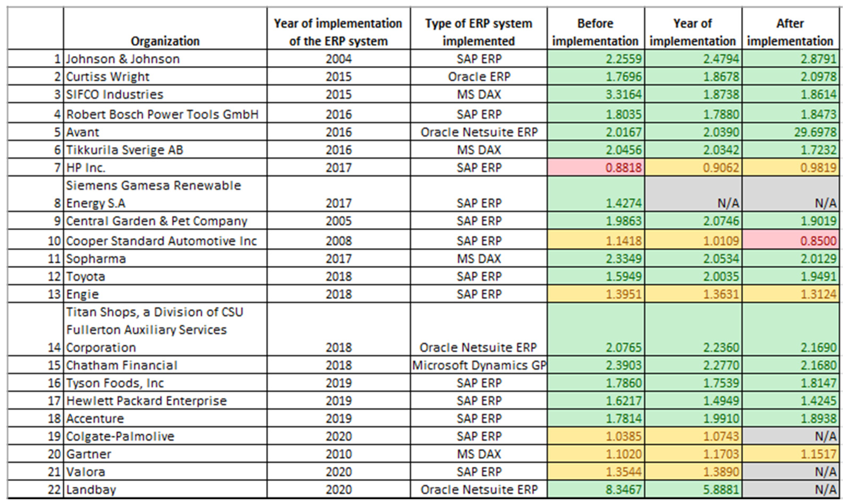Select the After implementation column header
847x504 pixels.
click(790, 32)
